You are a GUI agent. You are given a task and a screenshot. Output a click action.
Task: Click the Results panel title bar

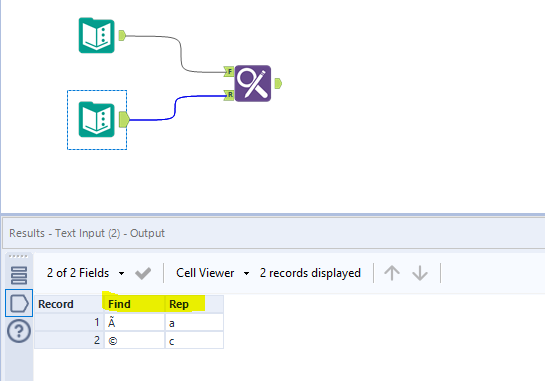(x=274, y=233)
